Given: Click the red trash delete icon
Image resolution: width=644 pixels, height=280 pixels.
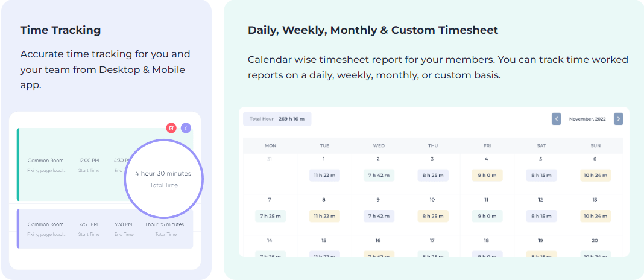Looking at the screenshot, I should coord(171,128).
